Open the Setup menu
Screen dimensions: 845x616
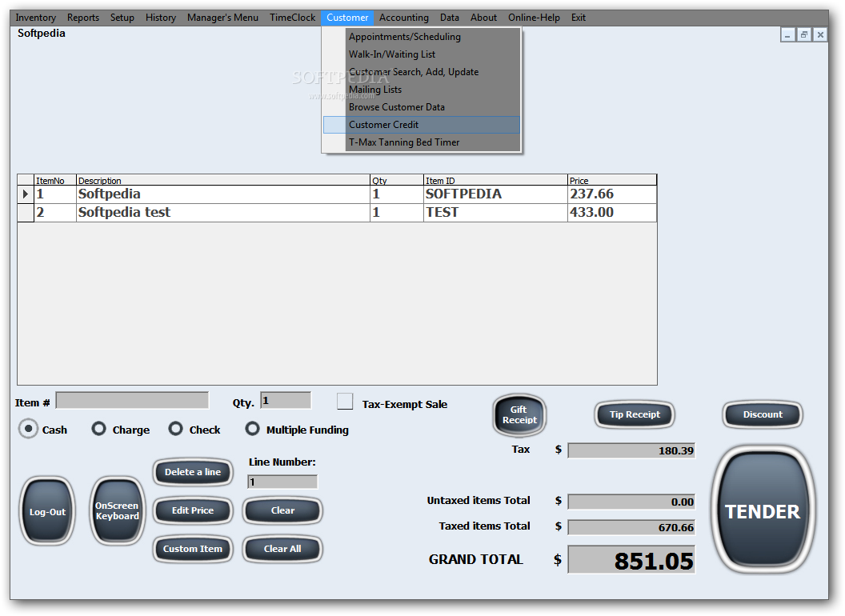click(122, 18)
